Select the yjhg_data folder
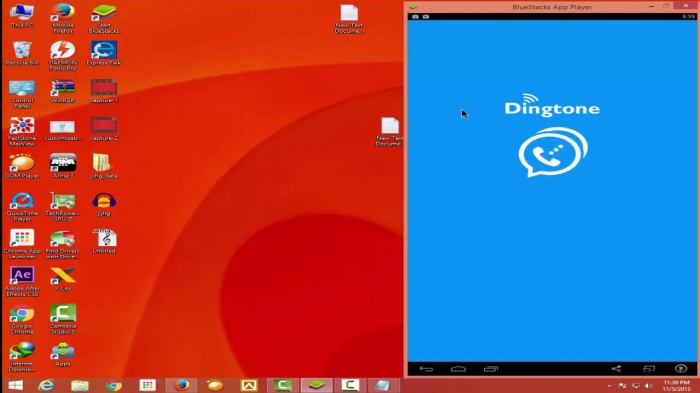 pos(104,166)
